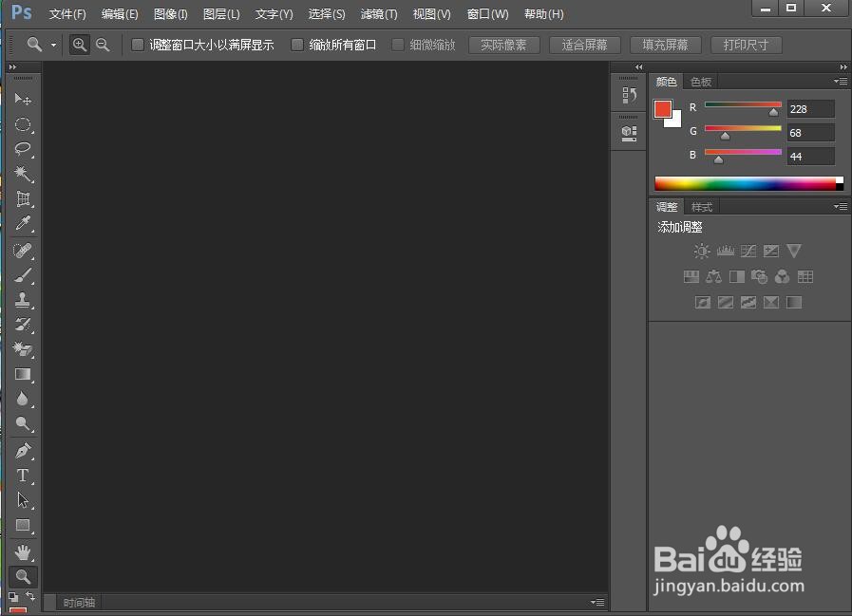Enable 缩放所有窗口 checkbox
Image resolution: width=852 pixels, height=616 pixels.
click(x=296, y=45)
